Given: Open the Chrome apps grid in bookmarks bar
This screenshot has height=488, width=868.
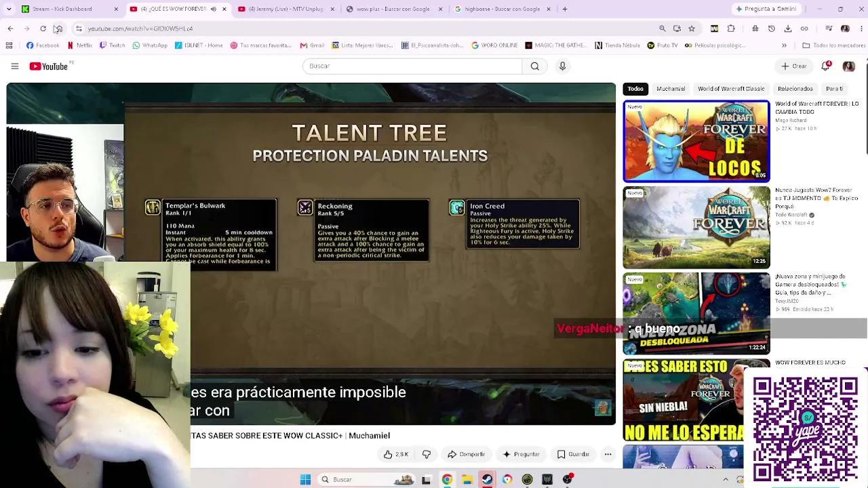Looking at the screenshot, I should coord(9,45).
